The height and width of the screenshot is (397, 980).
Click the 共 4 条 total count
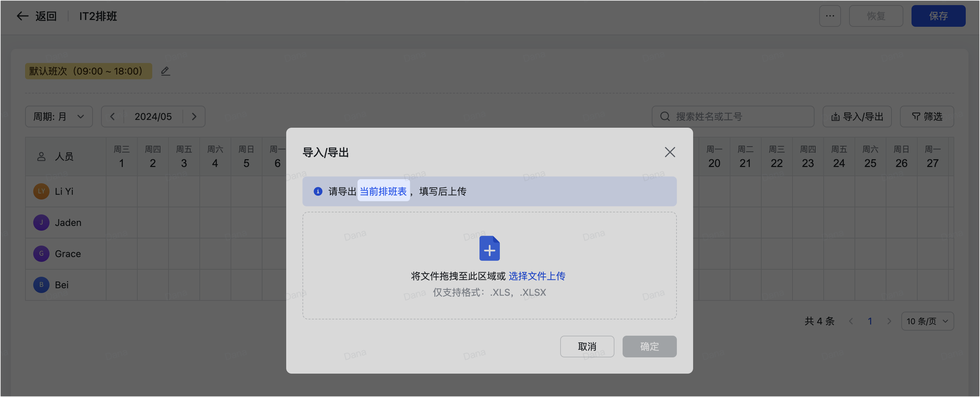coord(819,321)
